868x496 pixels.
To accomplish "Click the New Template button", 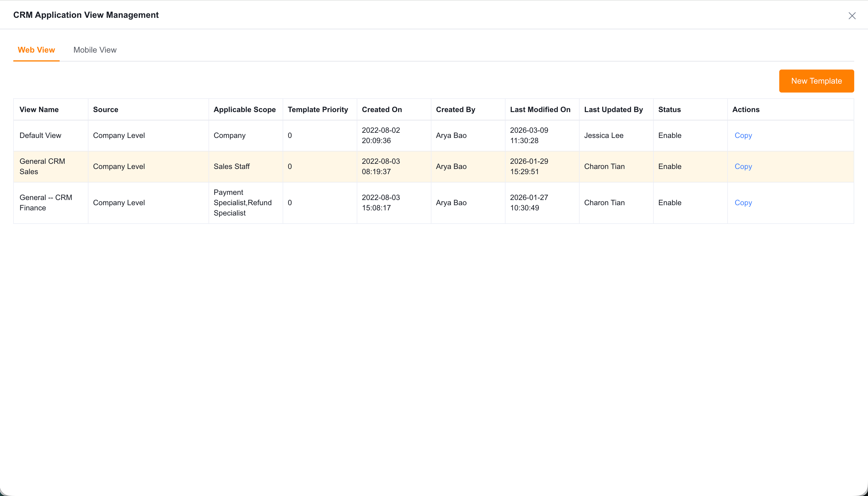I will tap(816, 81).
